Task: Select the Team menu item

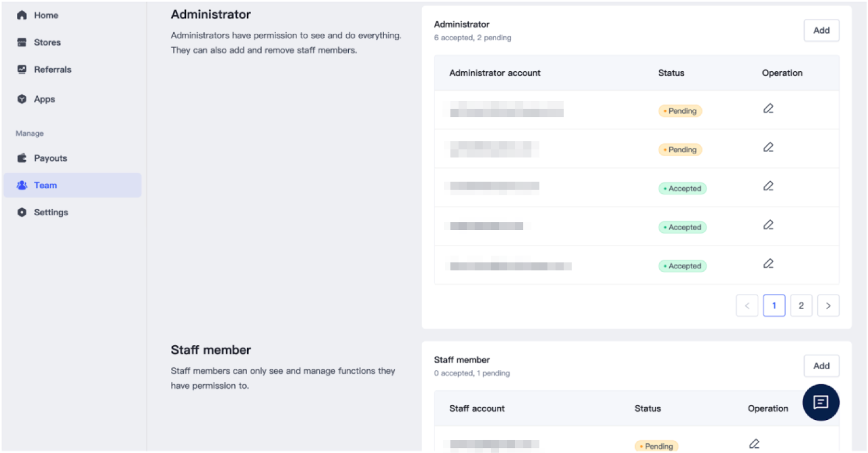Action: tap(45, 185)
